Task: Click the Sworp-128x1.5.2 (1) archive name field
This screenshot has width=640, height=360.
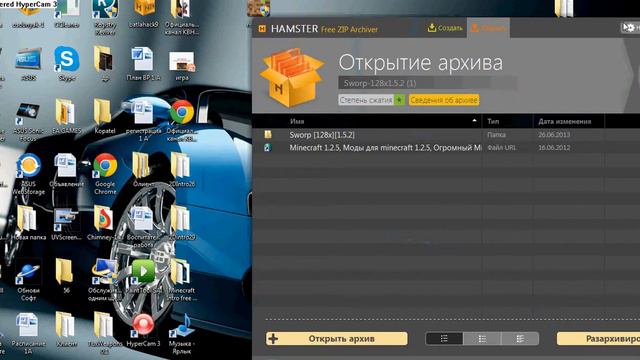Action: 427,83
